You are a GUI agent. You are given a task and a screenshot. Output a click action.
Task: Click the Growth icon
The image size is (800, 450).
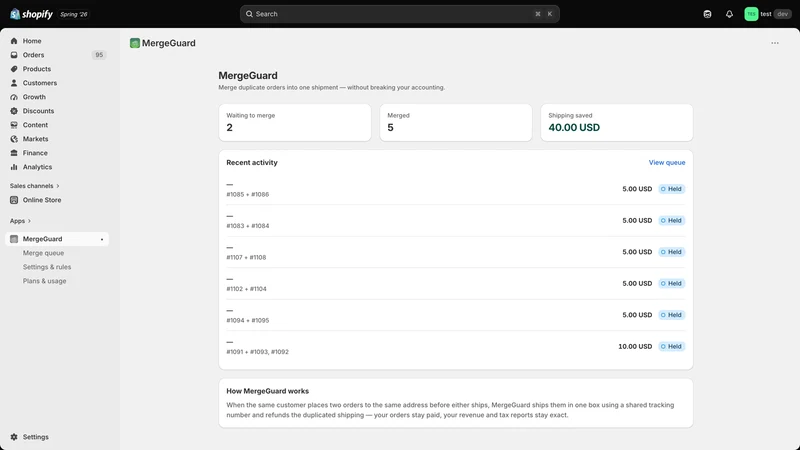point(14,97)
